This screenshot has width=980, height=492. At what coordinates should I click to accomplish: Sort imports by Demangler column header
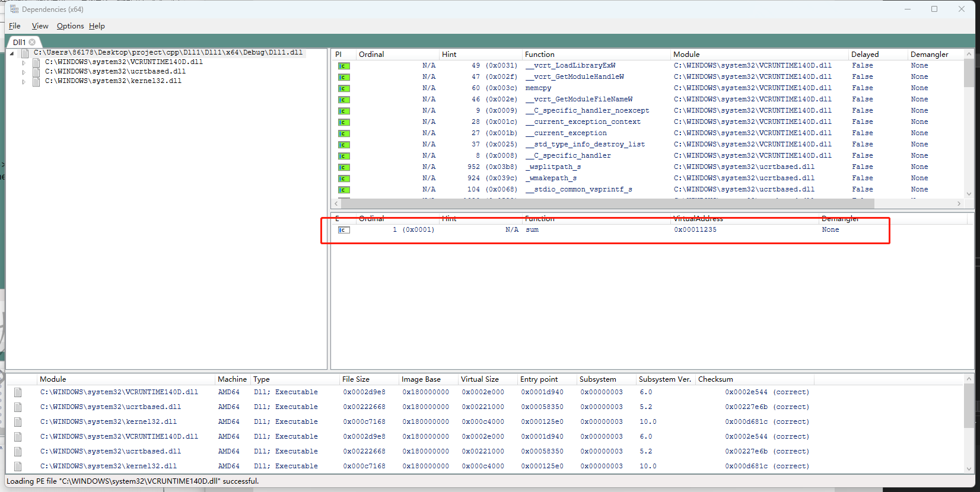[x=936, y=54]
